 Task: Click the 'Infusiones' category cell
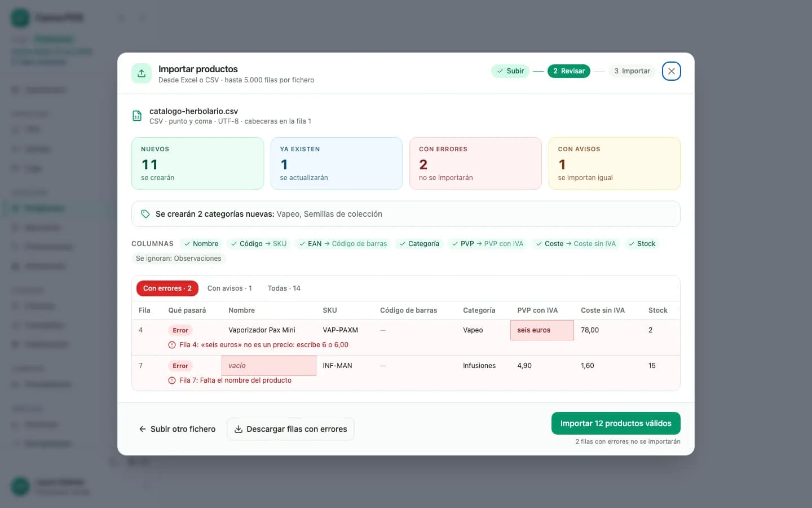coord(479,366)
